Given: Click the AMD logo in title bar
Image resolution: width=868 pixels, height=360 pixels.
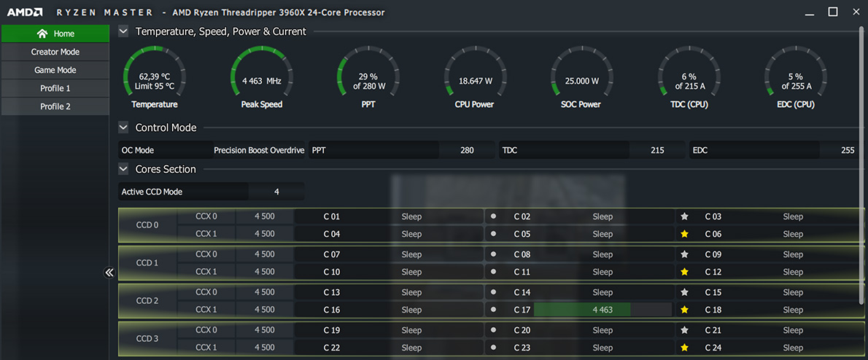Looking at the screenshot, I should point(26,12).
